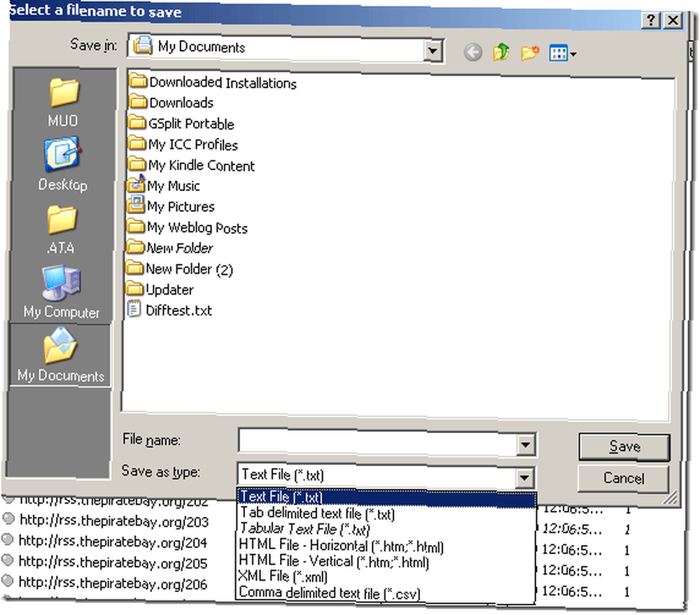Expand the Save in location dropdown

coord(433,51)
